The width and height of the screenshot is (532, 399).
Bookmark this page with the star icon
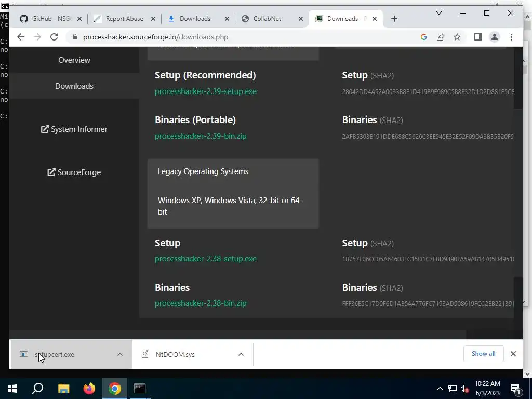click(x=457, y=37)
